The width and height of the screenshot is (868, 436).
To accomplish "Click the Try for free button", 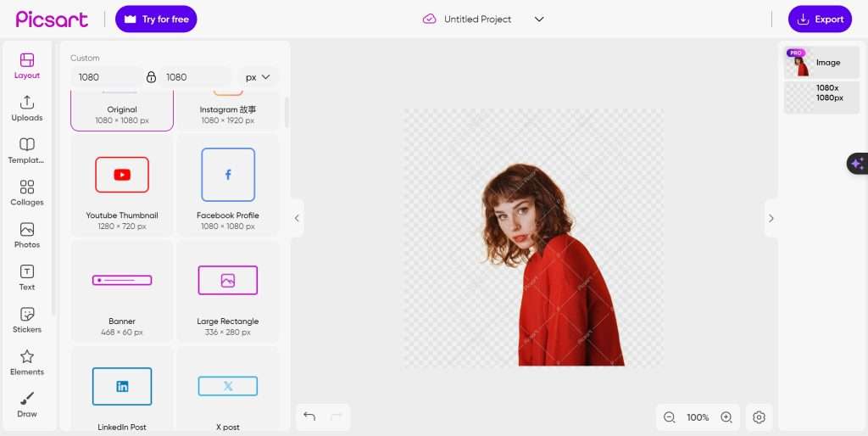I will [x=156, y=20].
